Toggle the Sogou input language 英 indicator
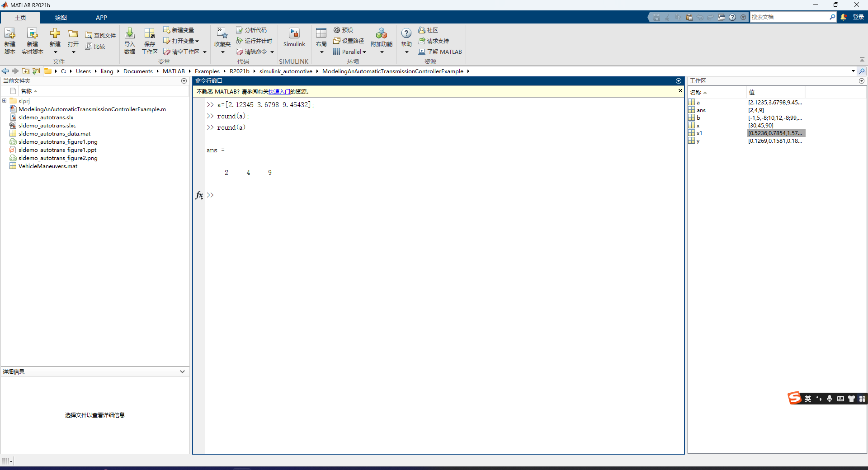868x470 pixels. click(x=808, y=399)
